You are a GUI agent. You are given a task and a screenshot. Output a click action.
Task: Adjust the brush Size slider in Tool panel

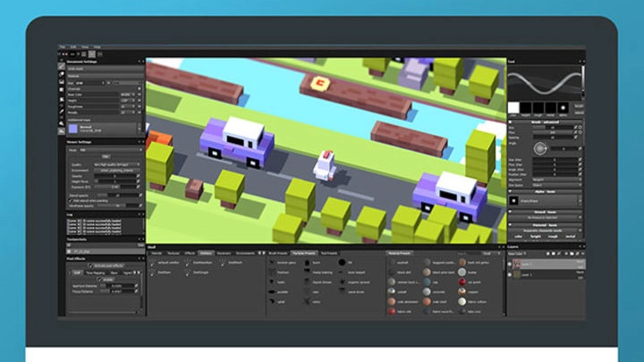pos(554,128)
